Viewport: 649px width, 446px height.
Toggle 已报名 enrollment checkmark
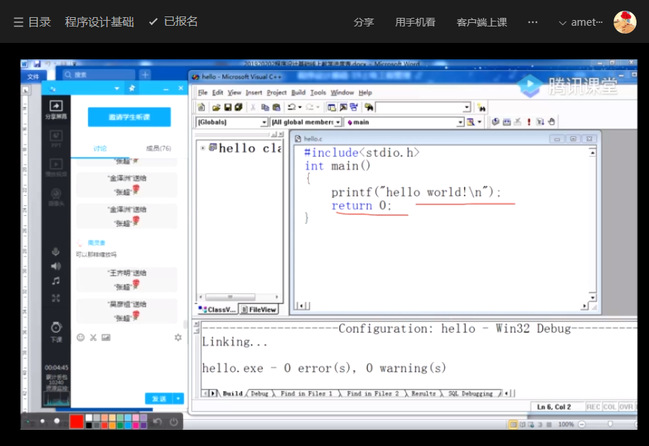click(173, 21)
